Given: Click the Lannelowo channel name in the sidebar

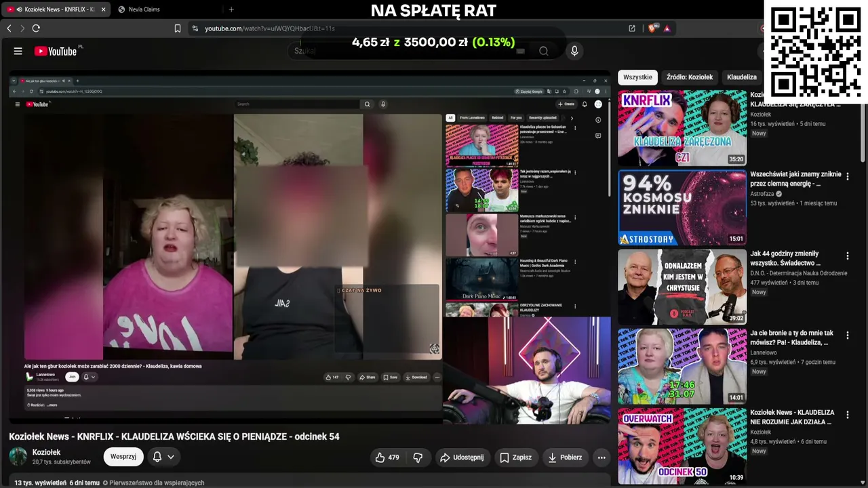Looking at the screenshot, I should point(764,352).
